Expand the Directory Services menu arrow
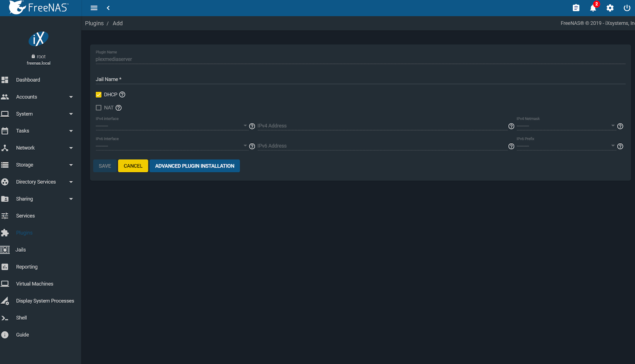Image resolution: width=635 pixels, height=364 pixels. click(71, 182)
